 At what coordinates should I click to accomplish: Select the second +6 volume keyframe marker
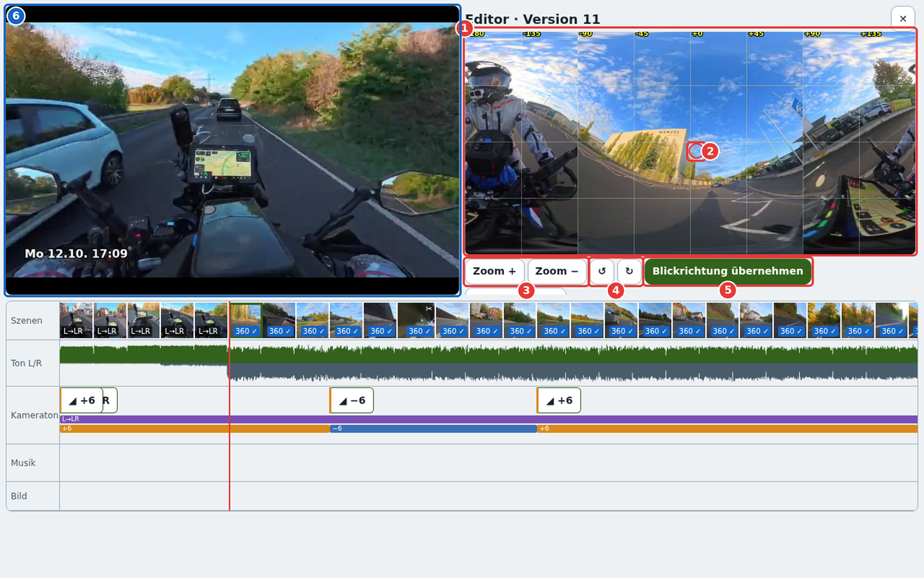(559, 400)
